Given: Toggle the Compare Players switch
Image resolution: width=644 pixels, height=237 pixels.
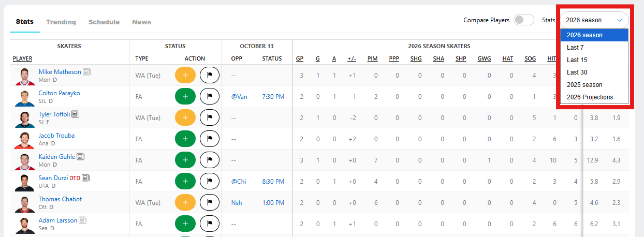Looking at the screenshot, I should coord(523,20).
